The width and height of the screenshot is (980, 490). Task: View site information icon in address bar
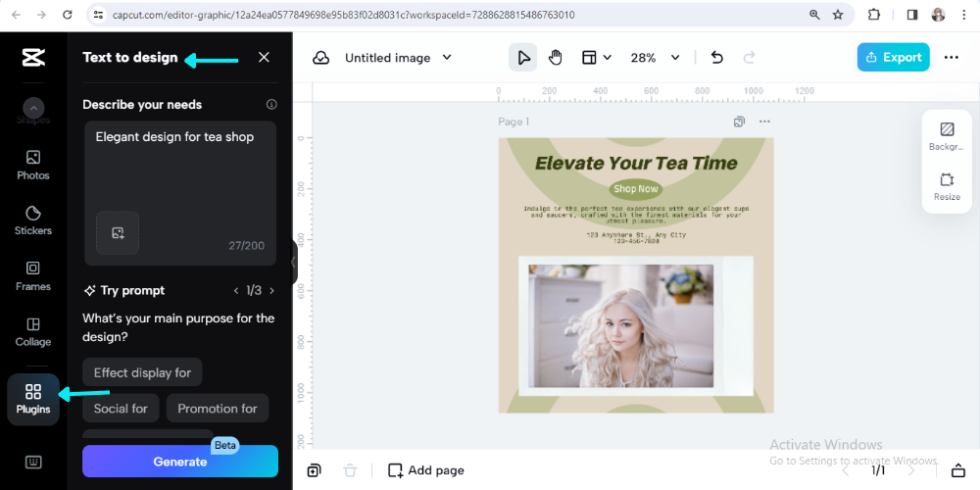97,15
